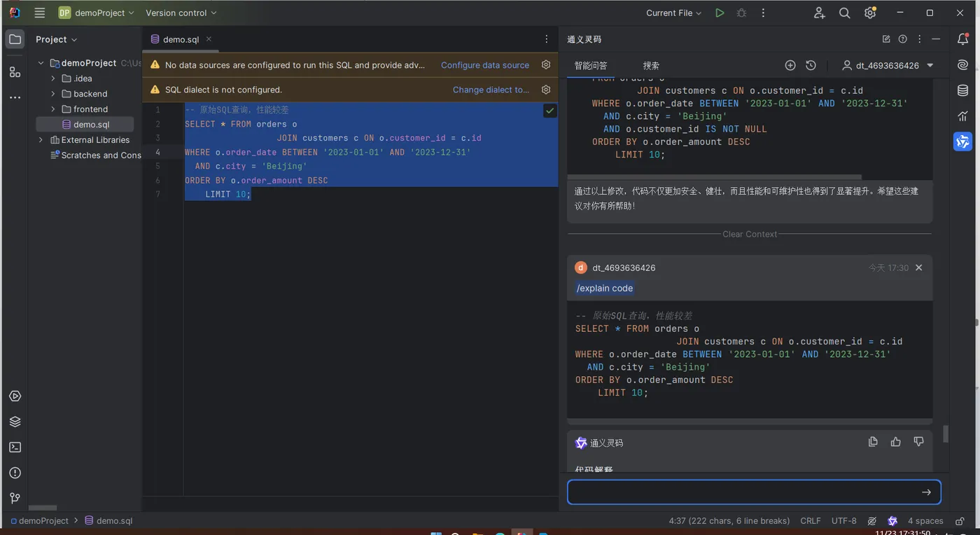Click code block horizontal scrollbar in chat
Viewport: 980px width, 535px height.
[715, 177]
